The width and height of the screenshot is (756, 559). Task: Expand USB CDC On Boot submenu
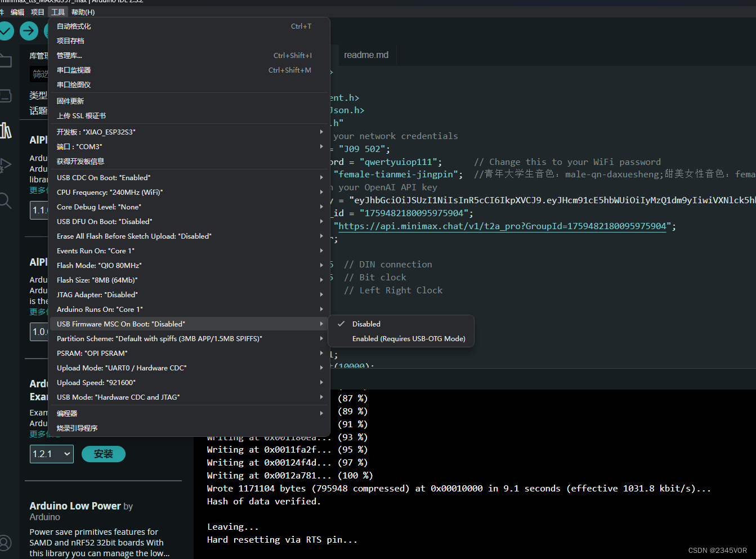point(189,177)
